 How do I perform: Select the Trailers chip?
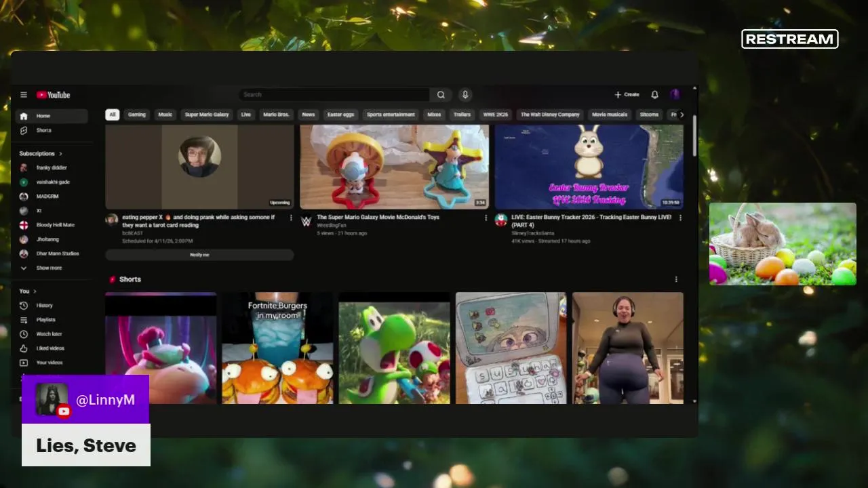pyautogui.click(x=462, y=115)
